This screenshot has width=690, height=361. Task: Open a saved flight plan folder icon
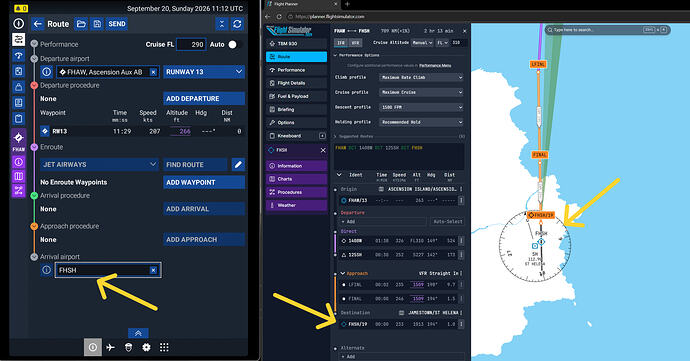[x=81, y=24]
